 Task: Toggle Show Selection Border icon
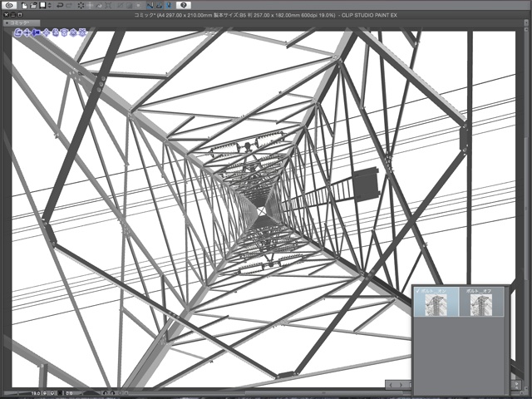coord(138,6)
